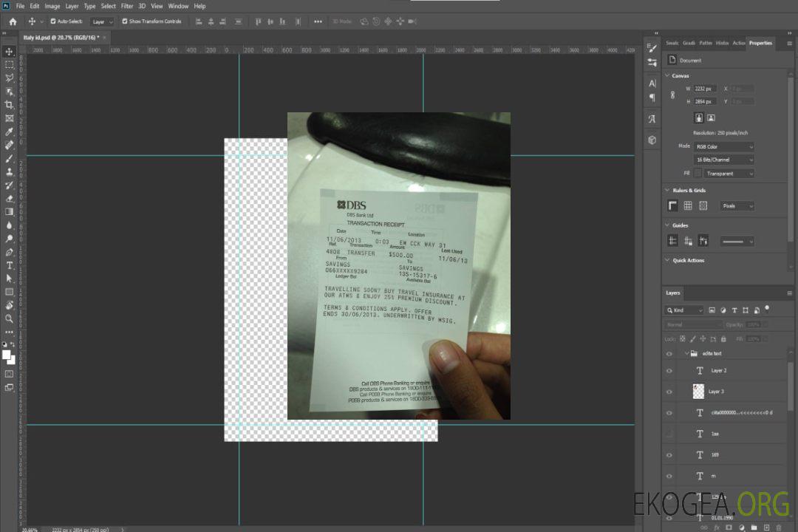798x532 pixels.
Task: Select the Horizontal Type tool
Action: coord(10,265)
